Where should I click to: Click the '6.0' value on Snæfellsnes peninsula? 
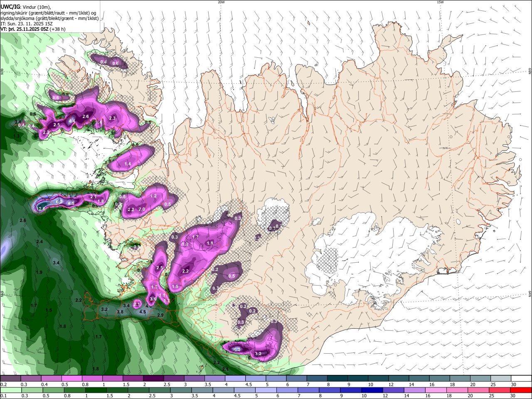click(x=59, y=202)
